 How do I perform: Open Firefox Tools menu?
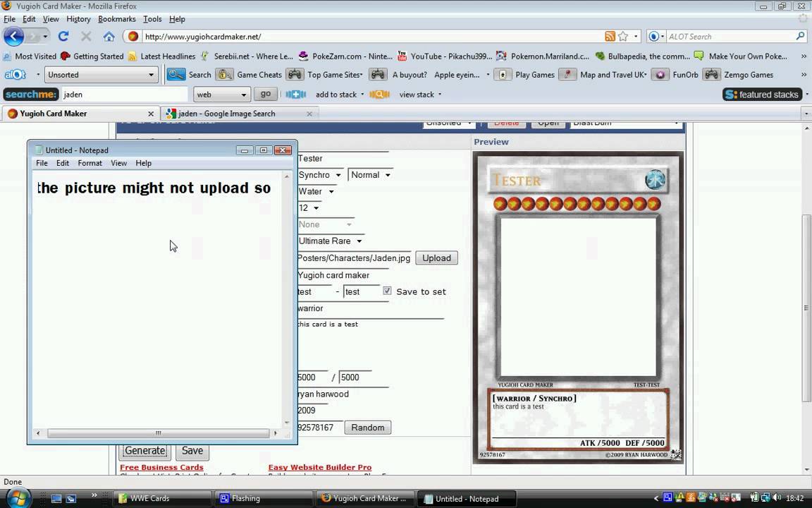pos(152,19)
